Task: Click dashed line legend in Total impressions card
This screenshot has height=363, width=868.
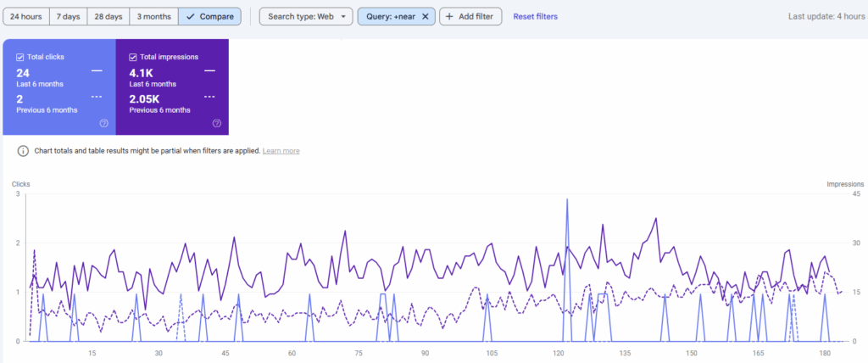Action: [210, 99]
